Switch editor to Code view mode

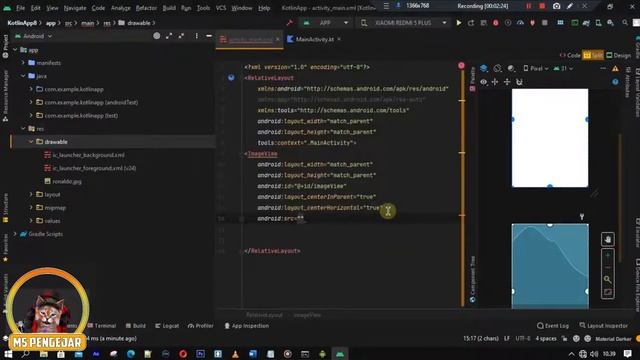570,55
